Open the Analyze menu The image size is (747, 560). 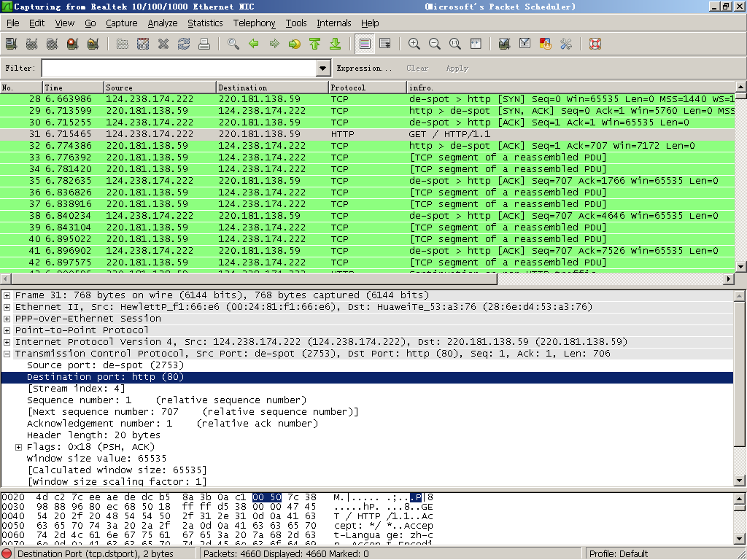163,23
